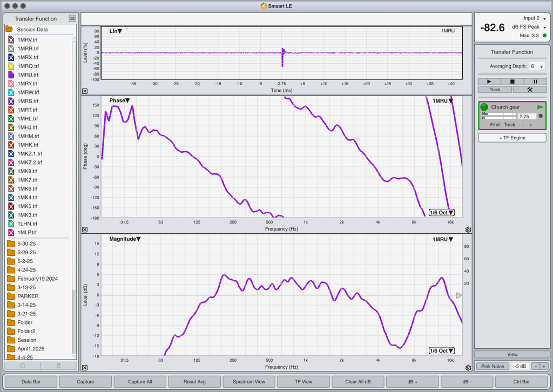Switch to Spectrum View
This screenshot has height=392, width=553.
(249, 381)
